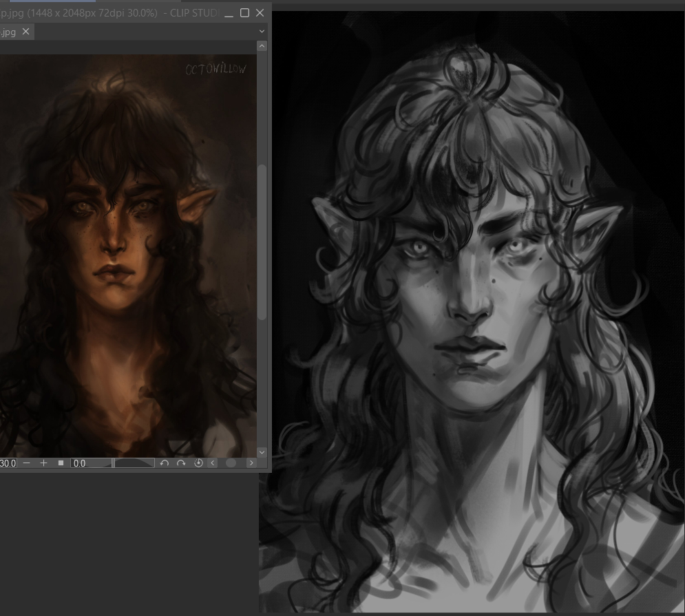Click the horizontal scrollbar round thumb

(x=231, y=463)
